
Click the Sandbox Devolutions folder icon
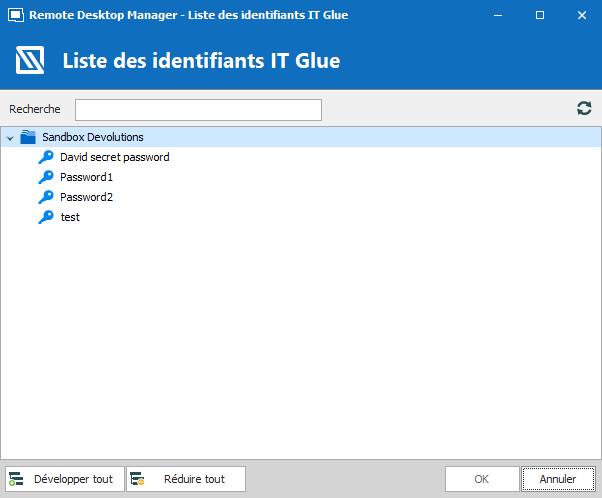pos(28,137)
